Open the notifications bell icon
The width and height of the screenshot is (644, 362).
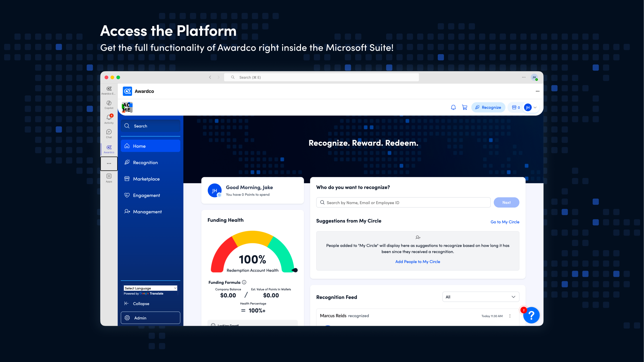pos(453,107)
